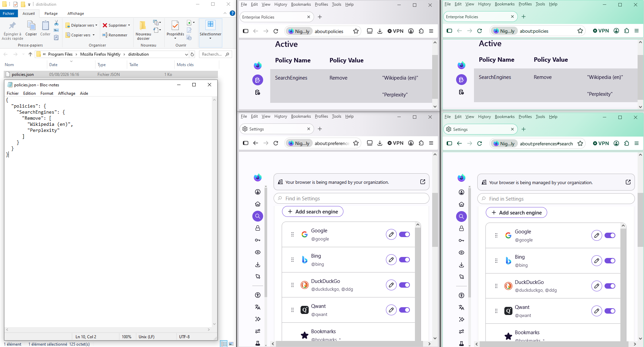This screenshot has width=644, height=347.
Task: Expand Explorer address bar history dropdown
Action: (187, 54)
